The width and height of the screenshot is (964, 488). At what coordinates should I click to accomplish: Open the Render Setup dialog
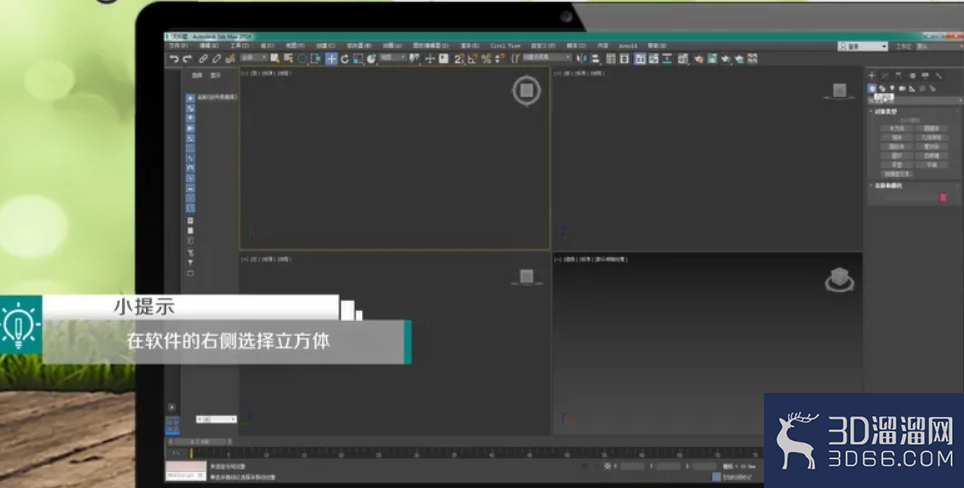698,58
